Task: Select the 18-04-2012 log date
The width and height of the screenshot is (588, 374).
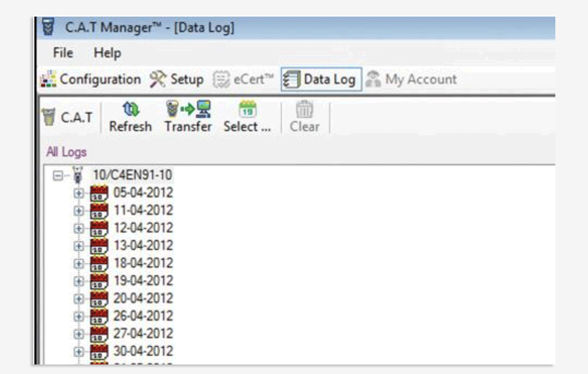Action: tap(143, 263)
